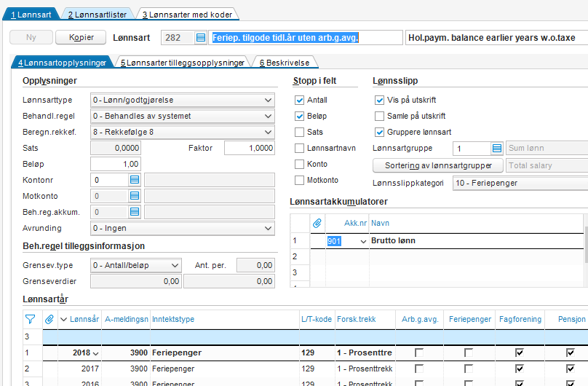Image resolution: width=588 pixels, height=386 pixels.
Task: Switch to the Lønnsartlister tab
Action: click(98, 15)
